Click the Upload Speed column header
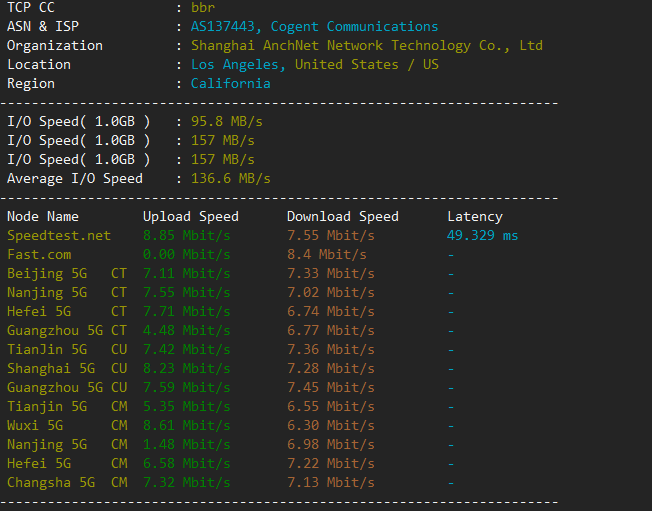 click(x=190, y=217)
